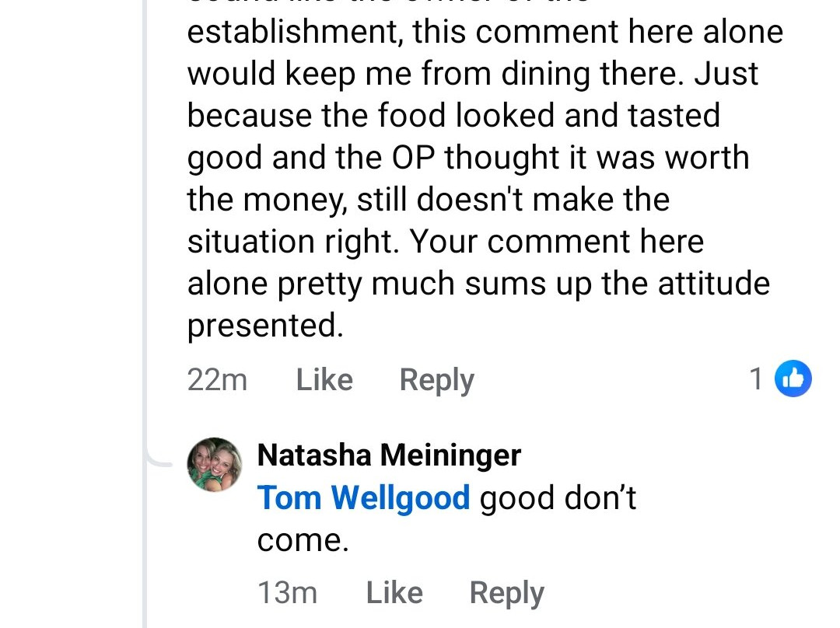Image resolution: width=840 pixels, height=628 pixels.
Task: Open the 22m timestamp link
Action: coord(217,380)
